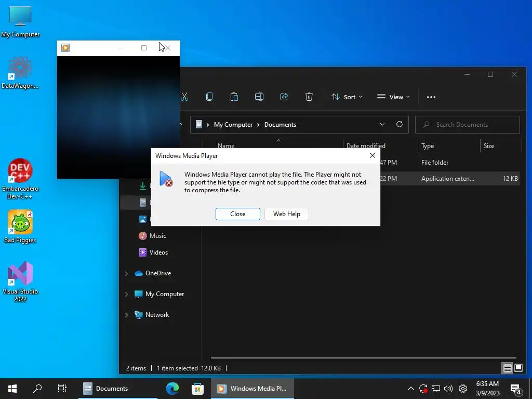Sort by the Size column header
Image resolution: width=532 pixels, height=399 pixels.
(x=488, y=146)
